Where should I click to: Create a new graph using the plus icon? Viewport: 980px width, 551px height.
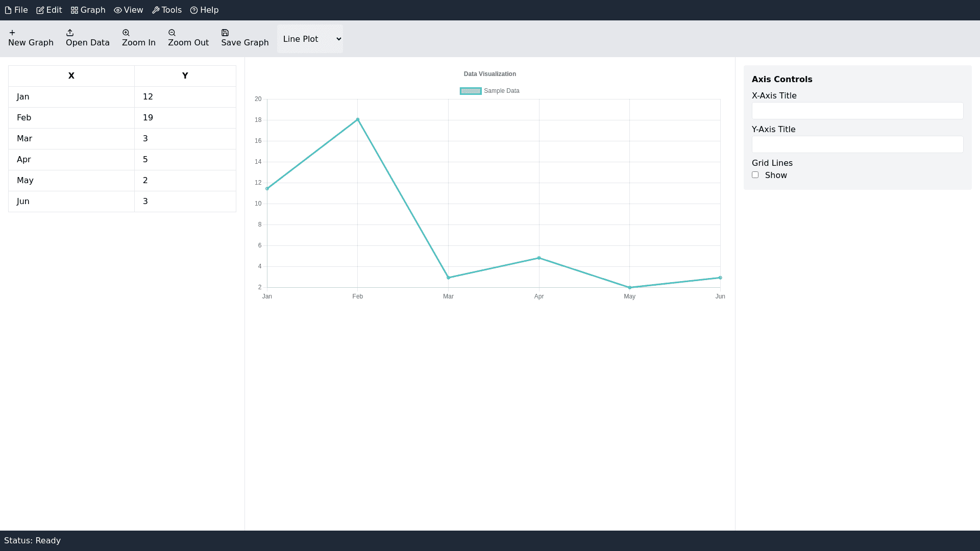pos(12,32)
